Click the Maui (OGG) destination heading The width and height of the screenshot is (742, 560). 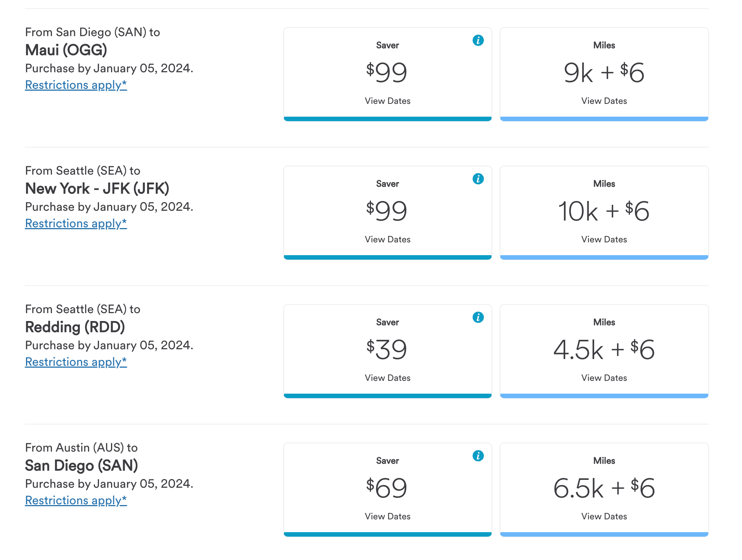[66, 50]
